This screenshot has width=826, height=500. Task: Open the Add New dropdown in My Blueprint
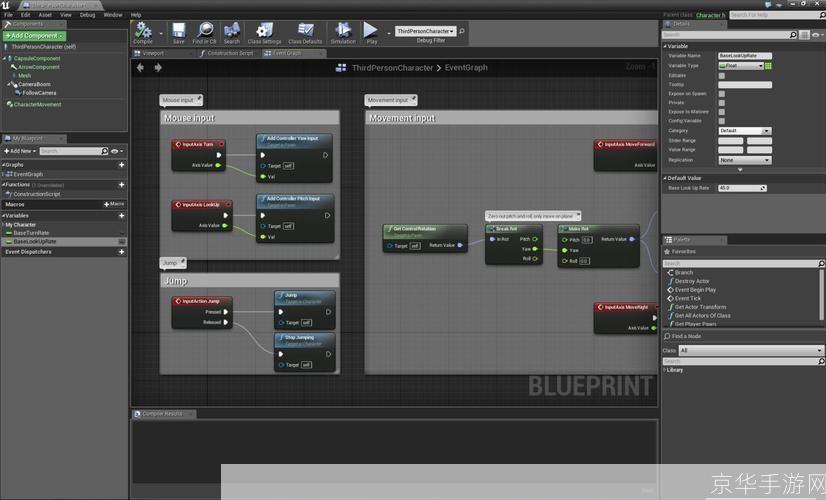point(21,151)
